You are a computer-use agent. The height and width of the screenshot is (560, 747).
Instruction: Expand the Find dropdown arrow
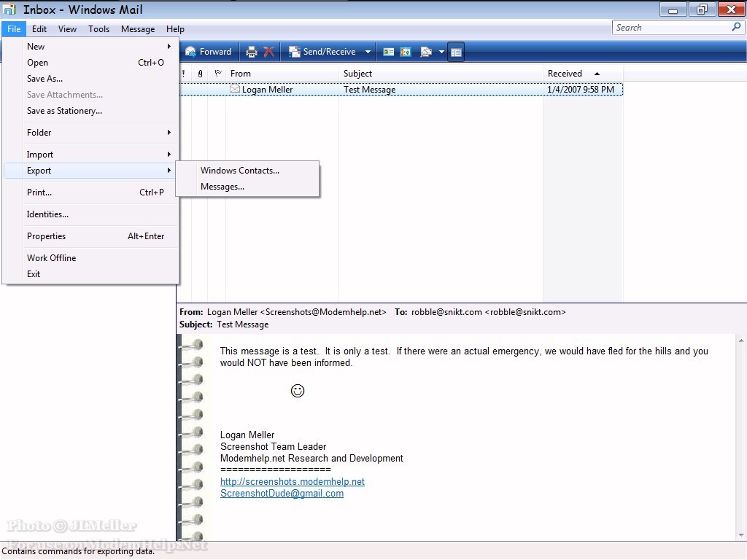441,52
